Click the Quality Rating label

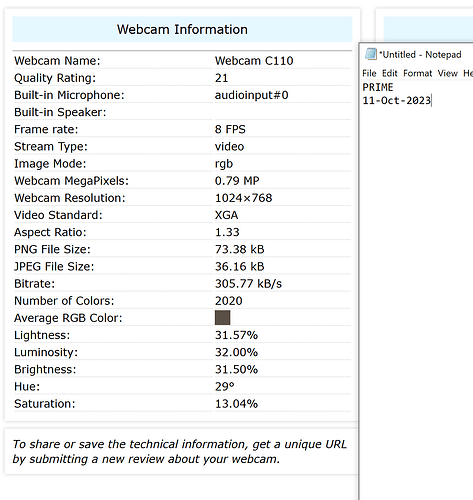(55, 78)
